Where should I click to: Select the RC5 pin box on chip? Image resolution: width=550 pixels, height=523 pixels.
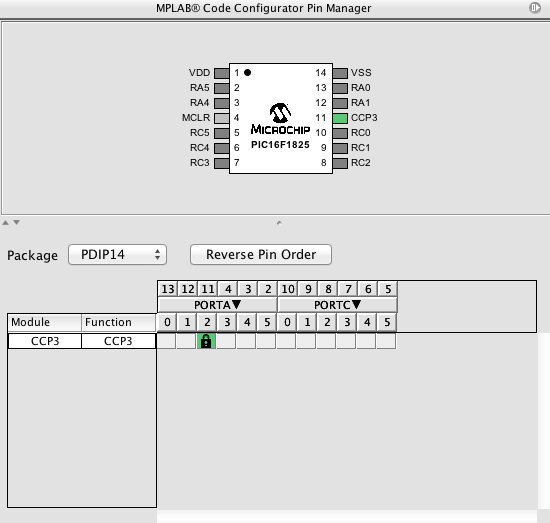coord(221,133)
